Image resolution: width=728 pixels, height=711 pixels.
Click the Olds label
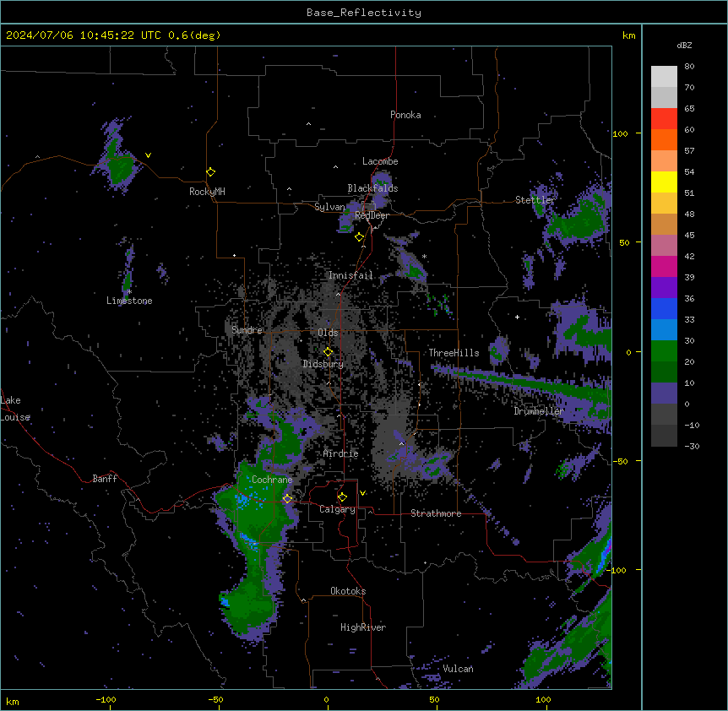pos(328,333)
